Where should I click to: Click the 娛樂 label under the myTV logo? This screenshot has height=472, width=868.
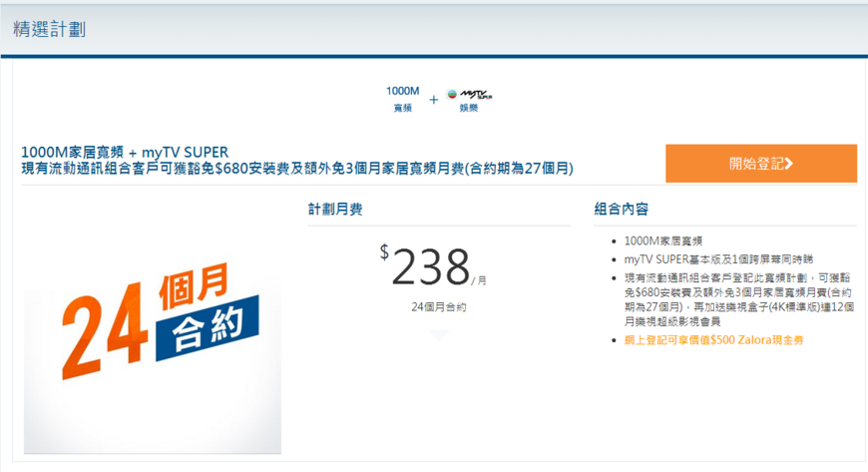tap(468, 108)
